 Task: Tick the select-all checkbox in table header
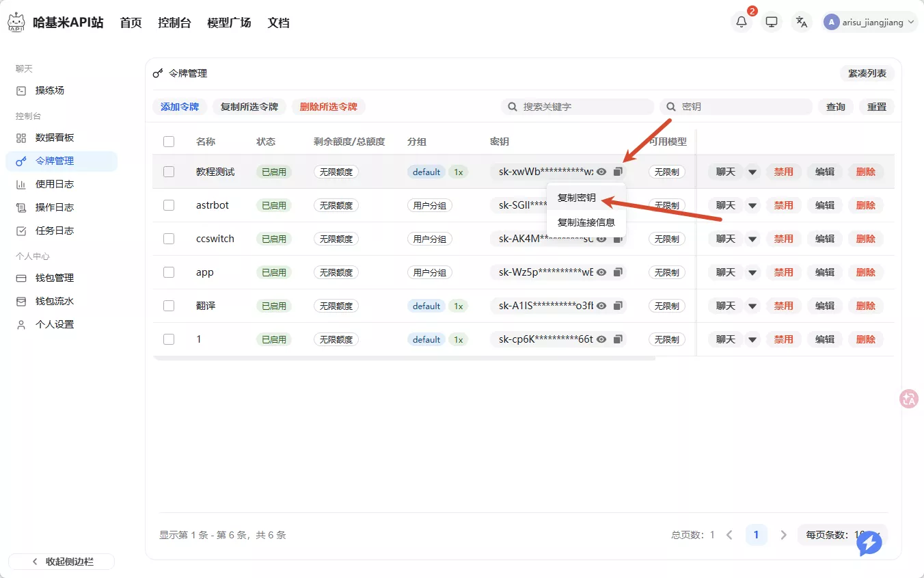point(169,142)
